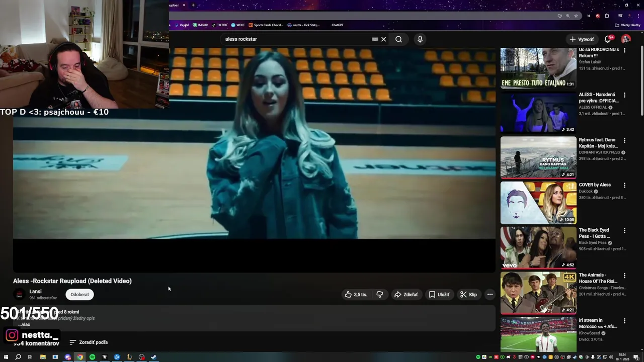Open The Black Eyed Peas video thumbnail
The height and width of the screenshot is (362, 644).
click(538, 247)
